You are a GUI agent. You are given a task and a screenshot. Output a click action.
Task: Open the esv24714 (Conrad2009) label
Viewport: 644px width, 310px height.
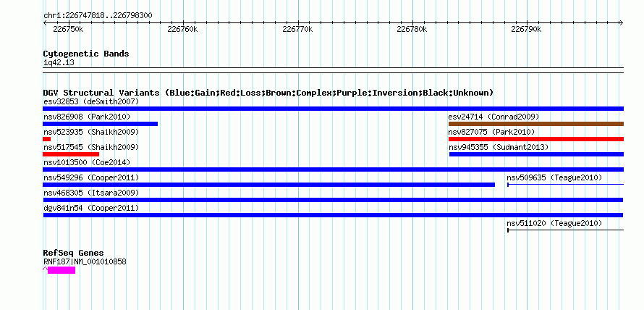tap(493, 117)
